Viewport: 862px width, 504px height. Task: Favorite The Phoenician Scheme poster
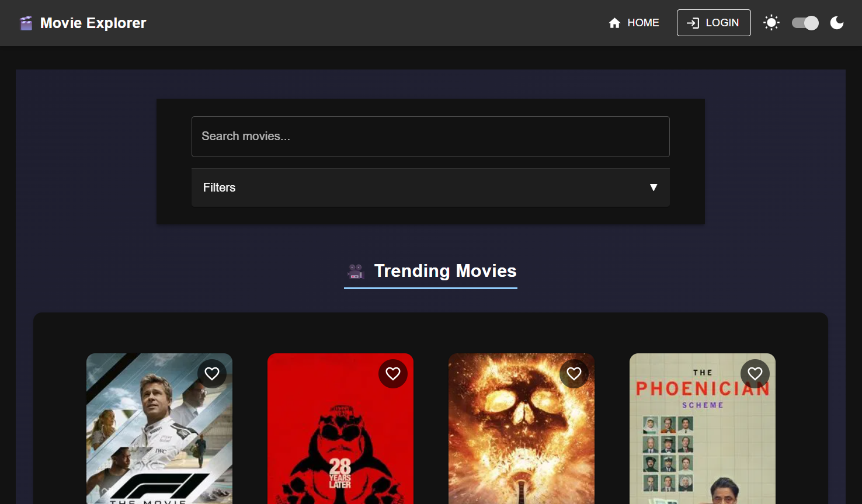(x=755, y=374)
